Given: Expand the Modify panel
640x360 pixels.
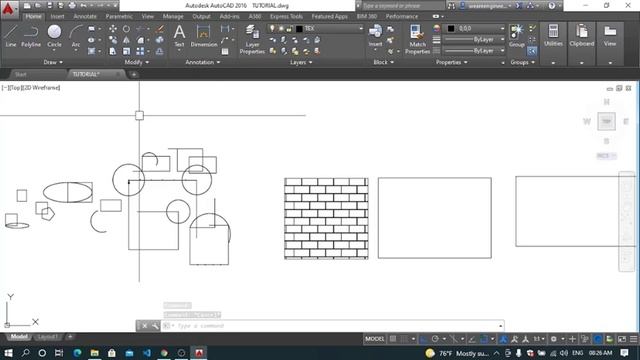Looking at the screenshot, I should pos(136,62).
